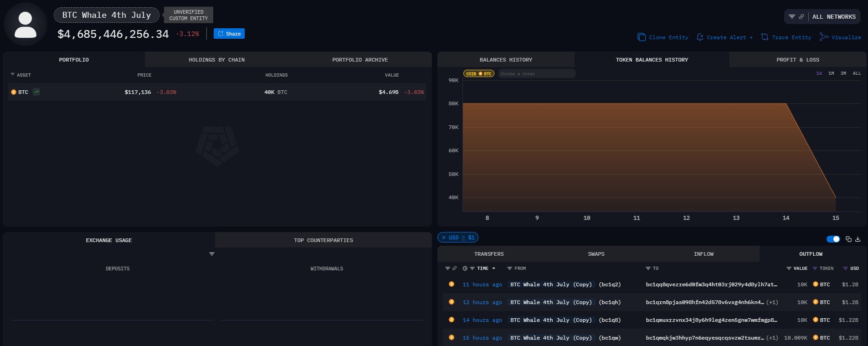Open the 14 hours ago transaction link
868x346 pixels.
coord(482,320)
